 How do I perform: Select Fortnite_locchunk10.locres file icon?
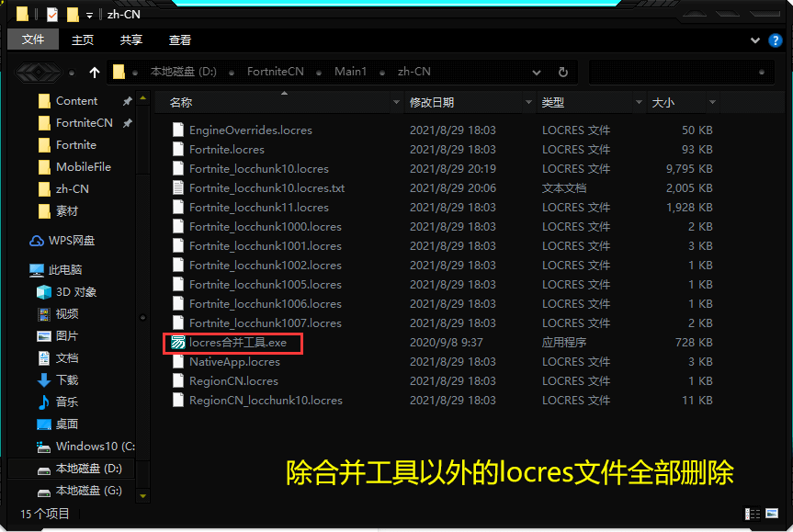point(178,168)
